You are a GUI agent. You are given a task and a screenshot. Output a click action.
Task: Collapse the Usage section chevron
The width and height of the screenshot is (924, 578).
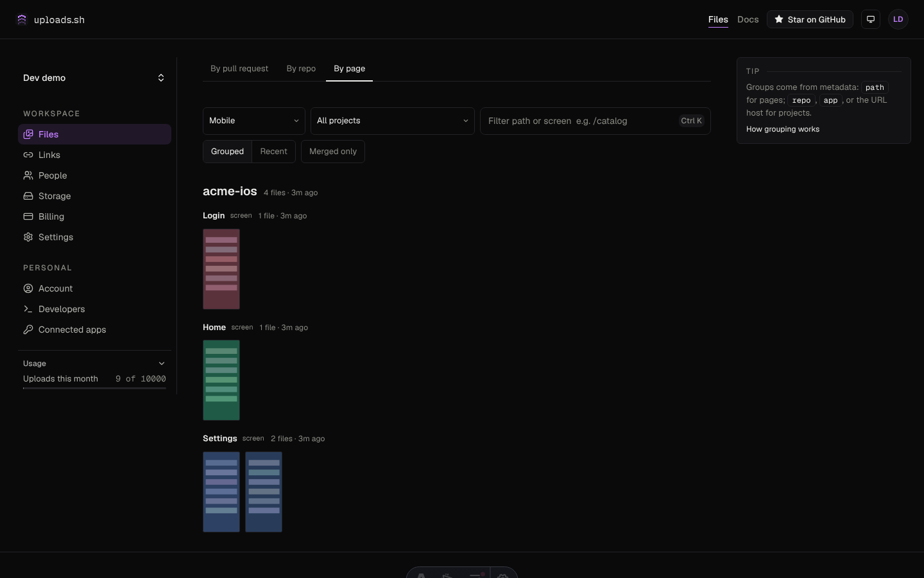[162, 363]
